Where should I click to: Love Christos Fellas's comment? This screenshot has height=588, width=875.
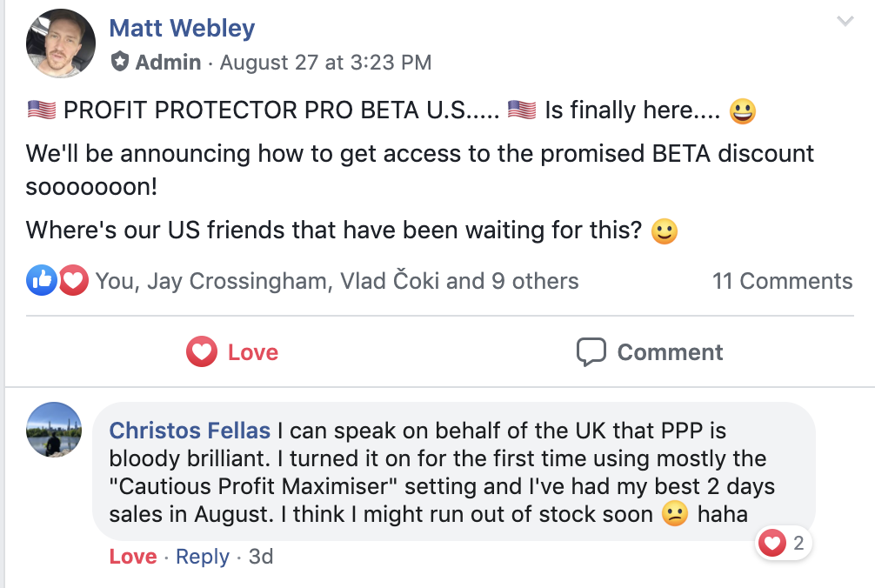(132, 557)
